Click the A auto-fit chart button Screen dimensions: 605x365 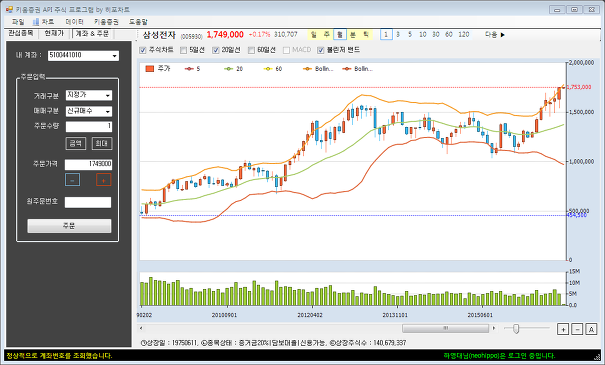point(591,329)
